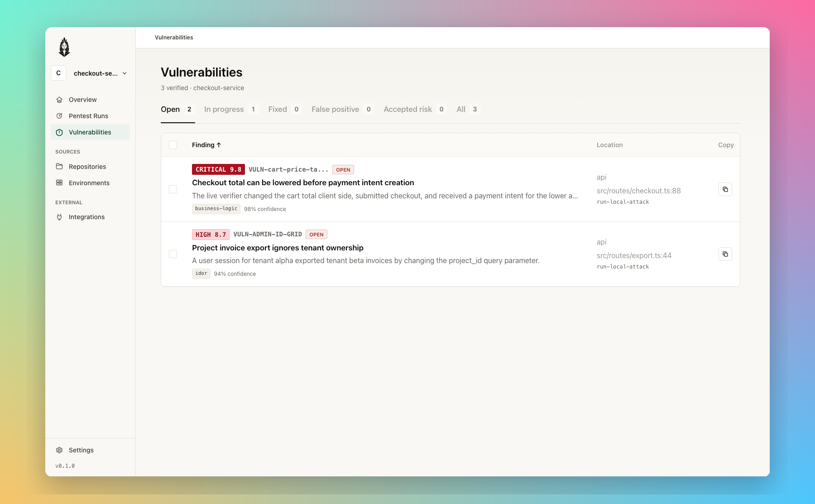Viewport: 815px width, 504px height.
Task: Click the Pentest Runs refresh icon
Action: coord(59,116)
